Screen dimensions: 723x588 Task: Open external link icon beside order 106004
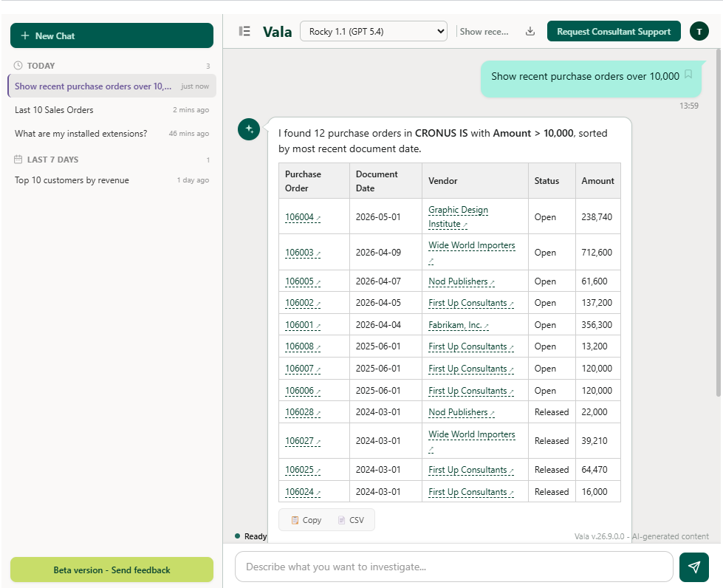coord(318,218)
